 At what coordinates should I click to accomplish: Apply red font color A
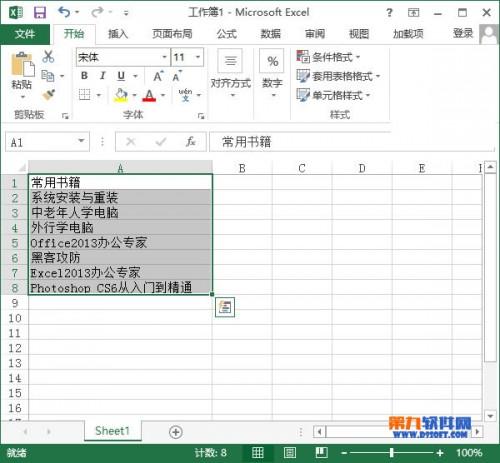coord(149,95)
